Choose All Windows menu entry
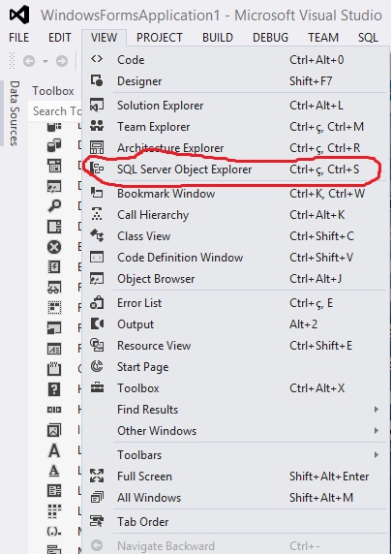 pyautogui.click(x=233, y=497)
